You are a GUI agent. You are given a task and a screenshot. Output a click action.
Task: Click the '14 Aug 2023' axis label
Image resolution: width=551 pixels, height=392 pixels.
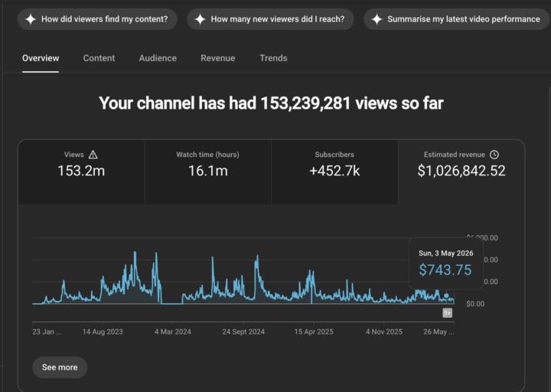pyautogui.click(x=103, y=332)
